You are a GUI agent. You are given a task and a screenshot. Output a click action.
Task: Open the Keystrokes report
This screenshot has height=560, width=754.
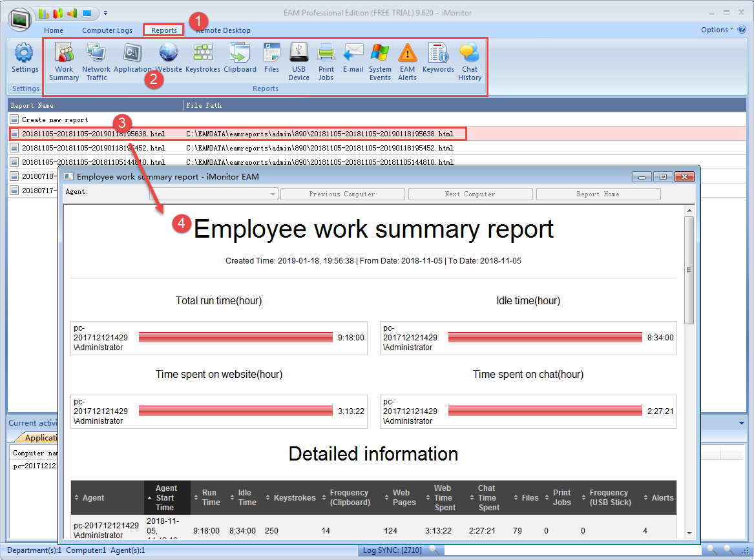(203, 58)
